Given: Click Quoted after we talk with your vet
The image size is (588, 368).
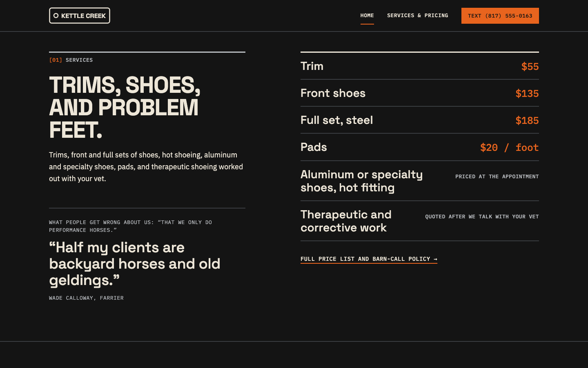Looking at the screenshot, I should coord(482,217).
